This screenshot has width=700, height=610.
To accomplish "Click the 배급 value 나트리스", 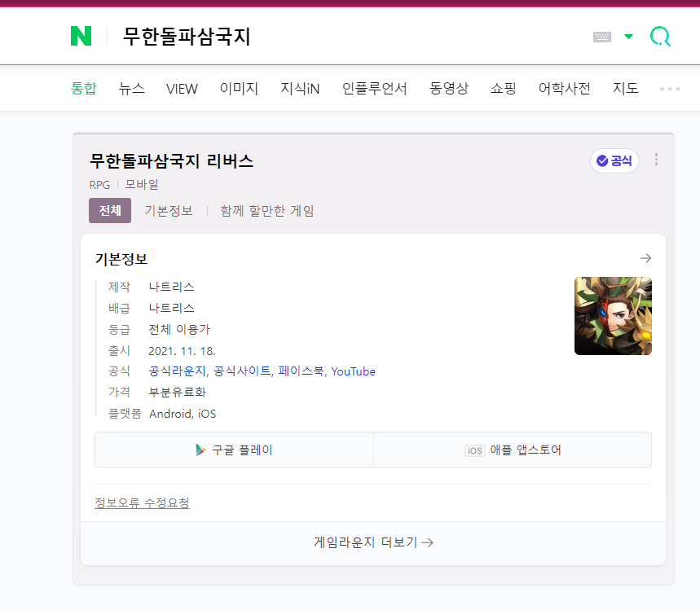I will pyautogui.click(x=171, y=309).
